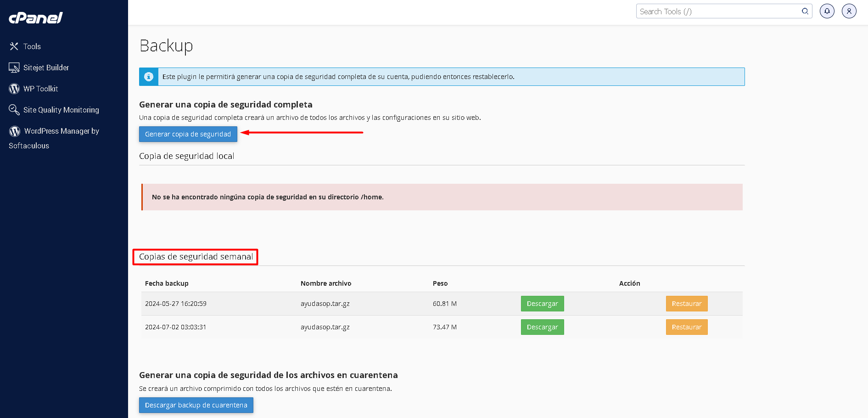
Task: Click the Este plugin le permitirá banner text
Action: pos(338,77)
